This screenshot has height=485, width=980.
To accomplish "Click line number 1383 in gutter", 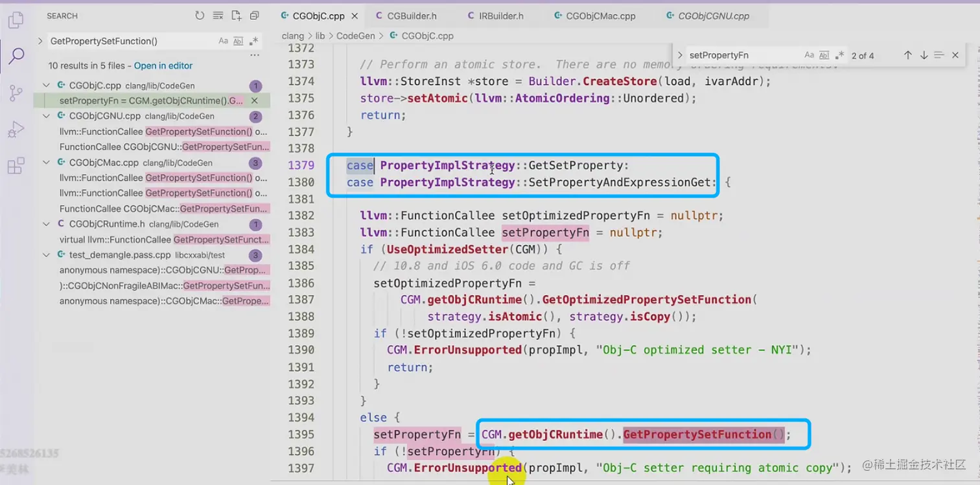I will tap(301, 232).
